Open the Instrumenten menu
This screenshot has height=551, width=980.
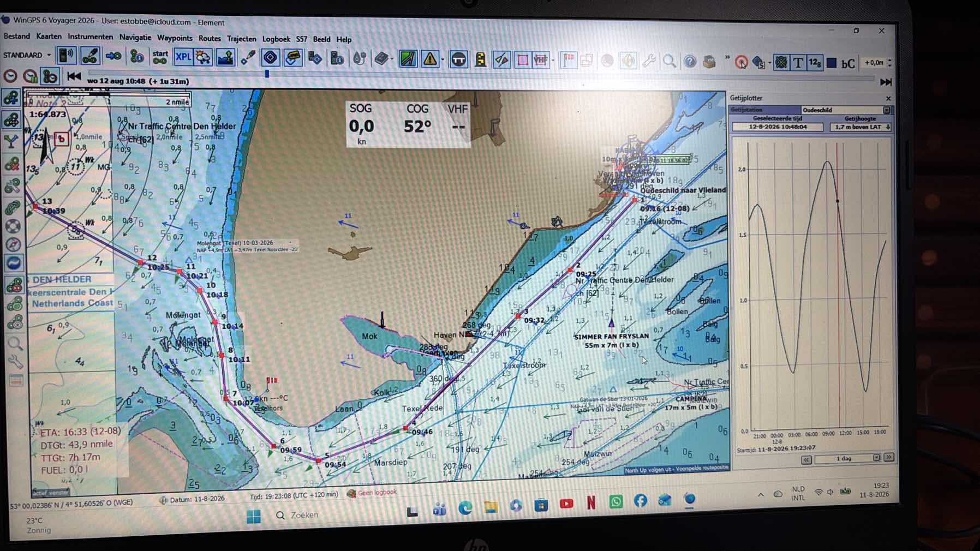(91, 37)
